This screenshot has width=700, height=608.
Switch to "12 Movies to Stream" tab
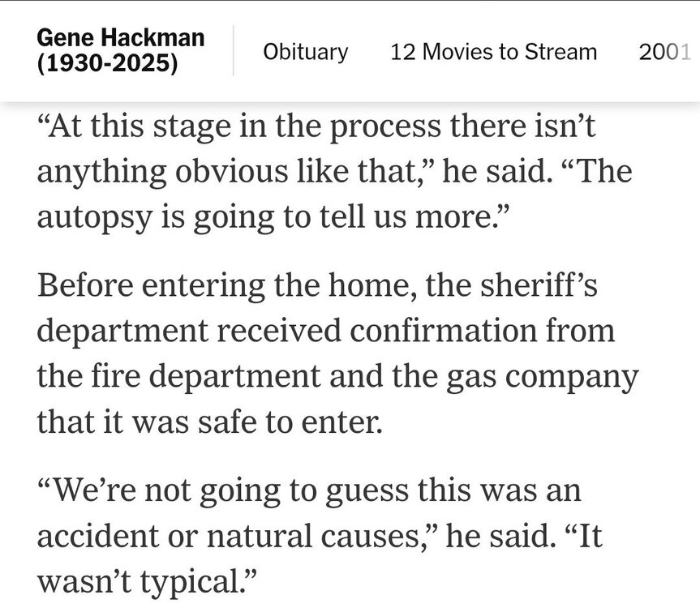493,52
